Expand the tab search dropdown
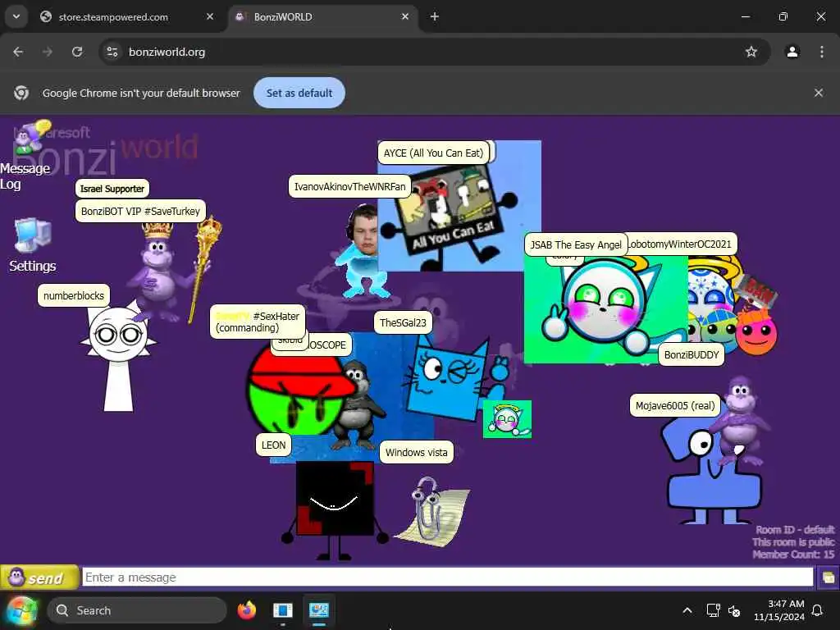Screen dimensions: 840x630 pyautogui.click(x=16, y=16)
